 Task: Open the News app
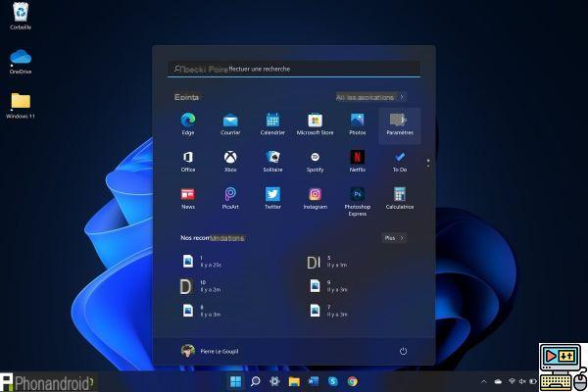[x=188, y=198]
